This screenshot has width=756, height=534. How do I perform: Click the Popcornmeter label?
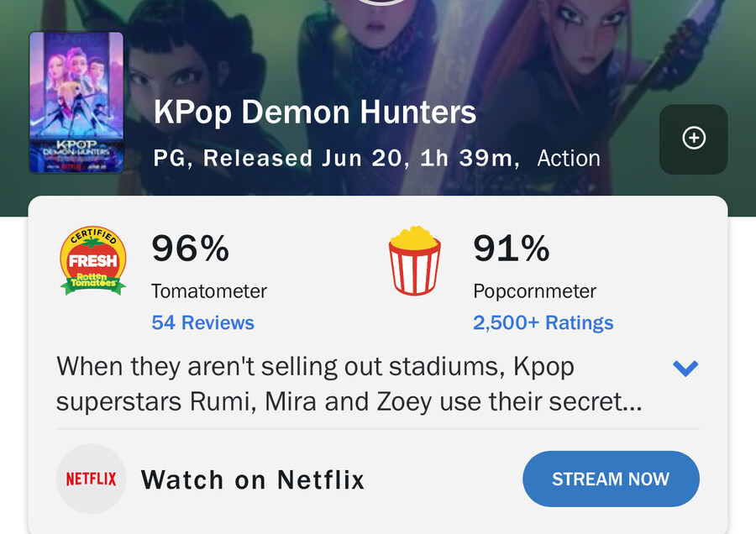click(x=535, y=291)
